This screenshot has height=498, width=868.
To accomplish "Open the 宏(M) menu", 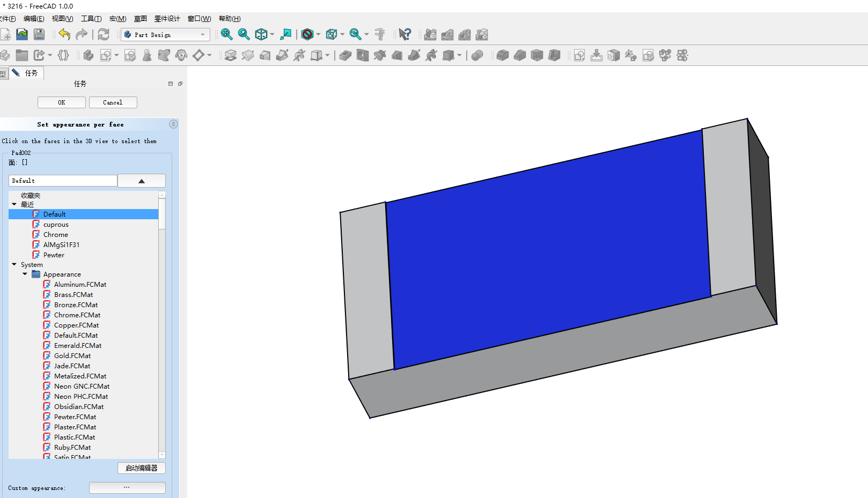I will 118,19.
